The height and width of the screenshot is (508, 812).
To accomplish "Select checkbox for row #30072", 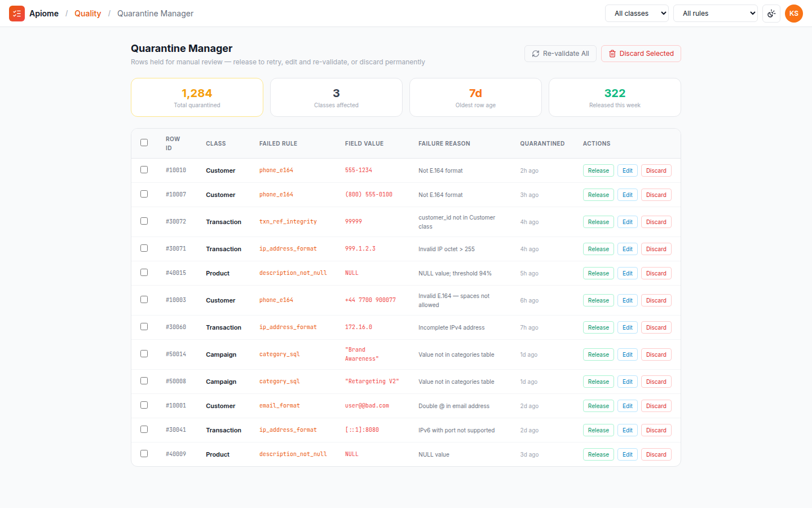I will [x=144, y=221].
